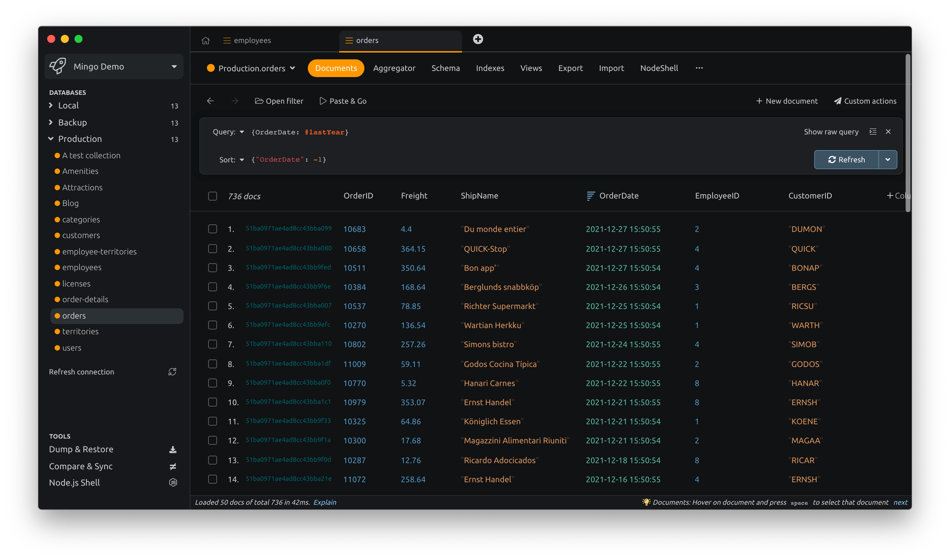The height and width of the screenshot is (560, 950).
Task: Add a new tab with plus icon
Action: 478,39
